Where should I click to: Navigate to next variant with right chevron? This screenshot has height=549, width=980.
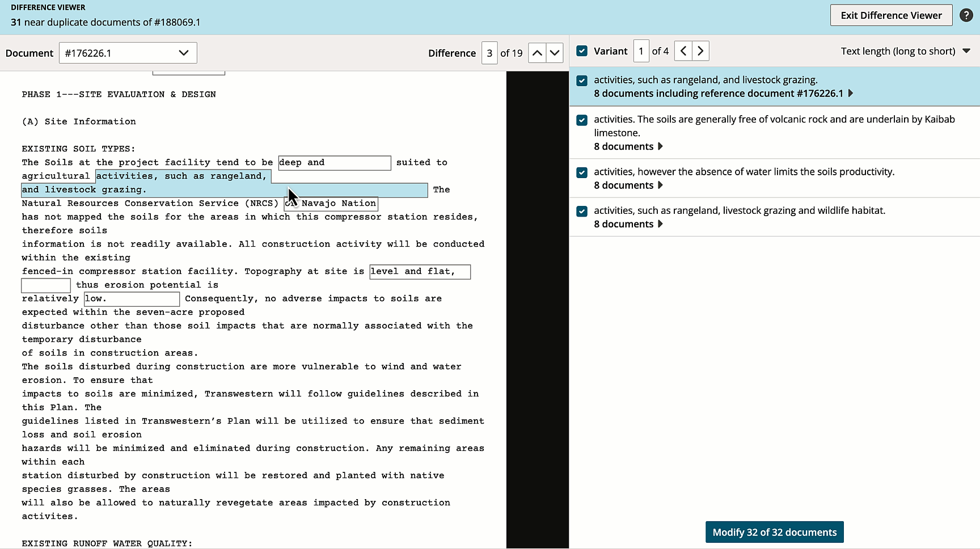(700, 50)
